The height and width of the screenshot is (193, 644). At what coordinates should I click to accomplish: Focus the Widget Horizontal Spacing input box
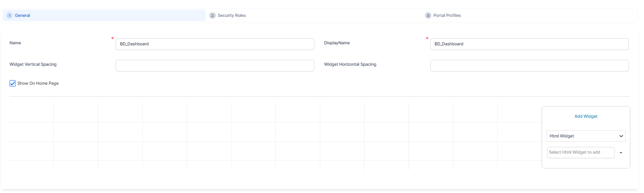[529, 65]
